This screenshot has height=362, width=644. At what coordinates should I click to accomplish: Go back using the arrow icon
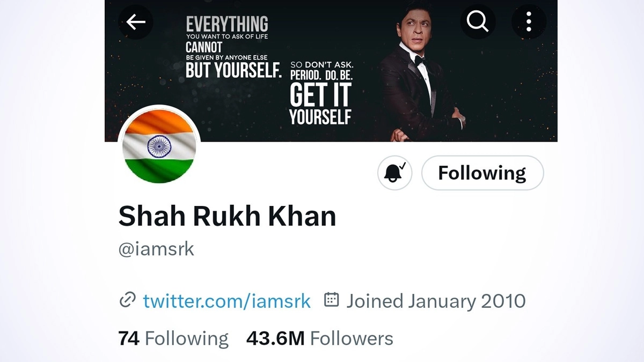coord(136,22)
